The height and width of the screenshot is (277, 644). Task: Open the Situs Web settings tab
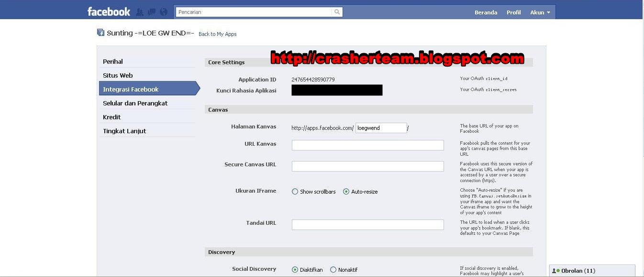tap(147, 75)
